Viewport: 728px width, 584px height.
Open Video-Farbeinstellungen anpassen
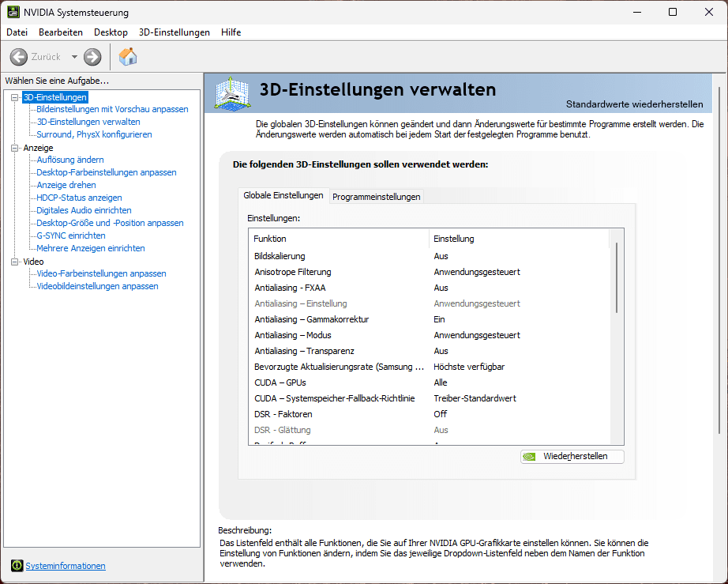click(101, 273)
